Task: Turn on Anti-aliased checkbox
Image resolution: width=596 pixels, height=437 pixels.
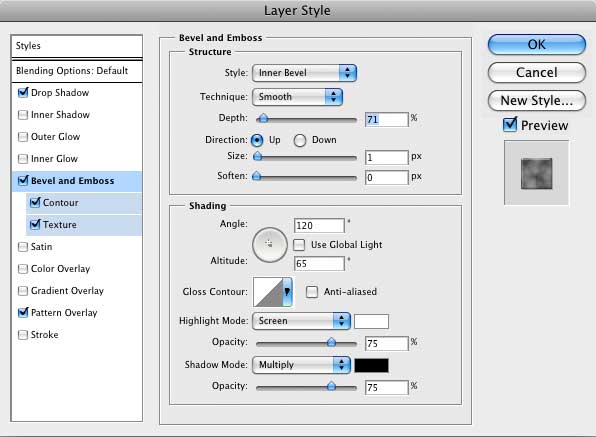Action: pos(312,292)
